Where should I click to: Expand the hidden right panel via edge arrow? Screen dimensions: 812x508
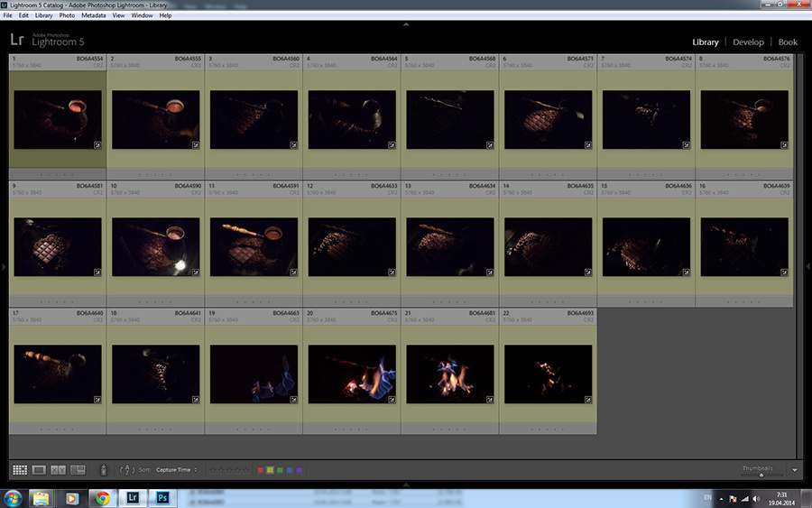(807, 266)
